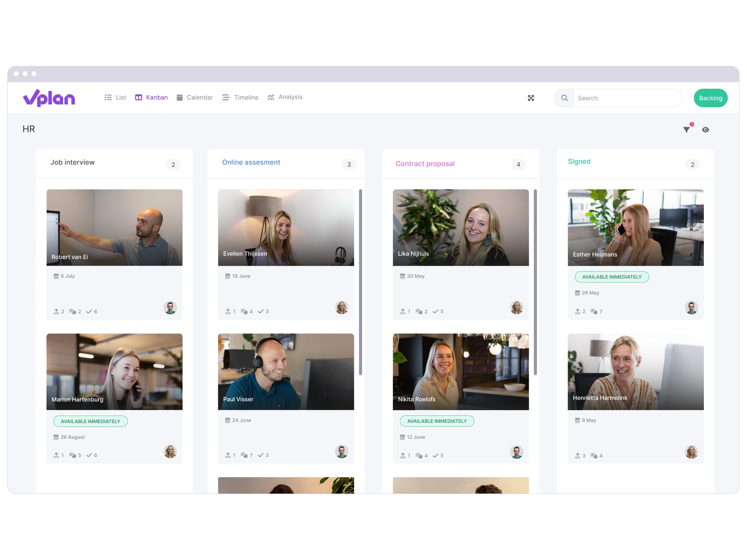This screenshot has width=747, height=560.
Task: Click AVAILABLE IMMEDIATELY tag on Esther Heijmans
Action: click(612, 276)
